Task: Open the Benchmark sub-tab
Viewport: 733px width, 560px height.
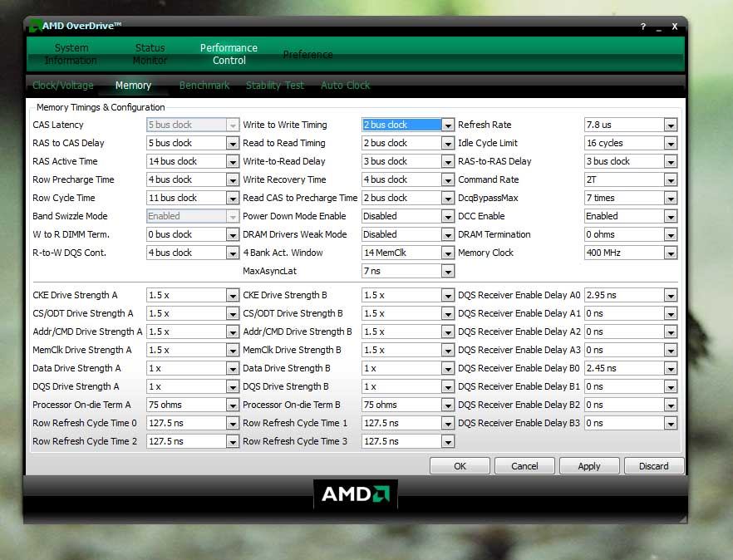Action: point(204,86)
